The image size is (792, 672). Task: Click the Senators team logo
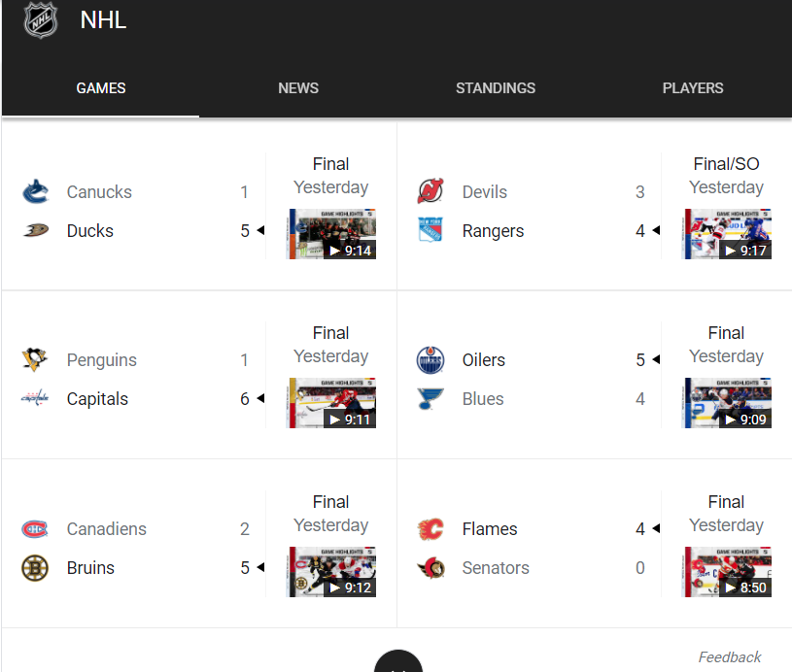click(x=430, y=567)
